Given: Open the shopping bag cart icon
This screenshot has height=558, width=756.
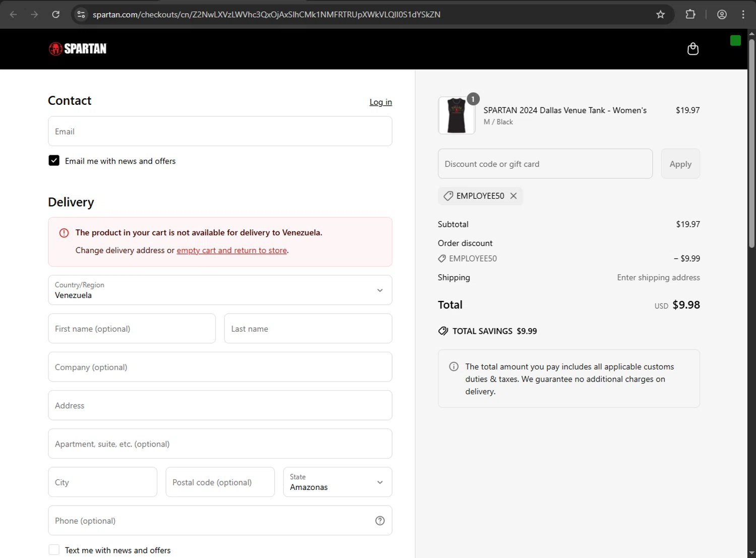Looking at the screenshot, I should point(693,49).
